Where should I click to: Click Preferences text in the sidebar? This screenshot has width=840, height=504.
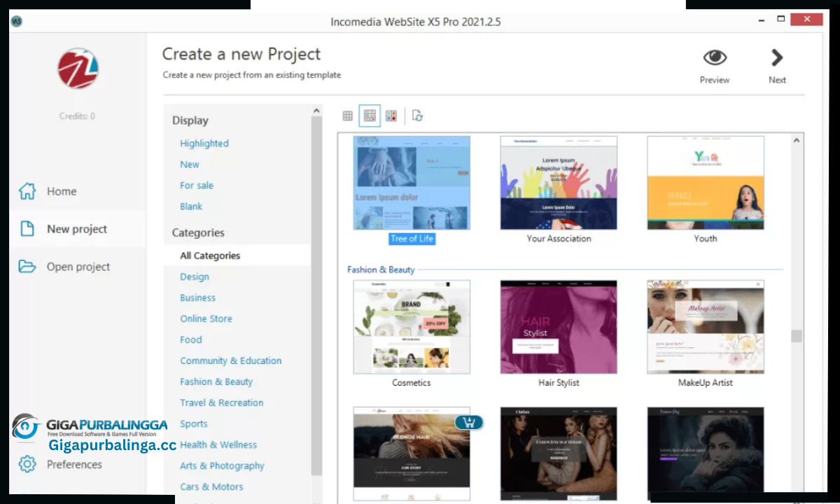coord(74,464)
